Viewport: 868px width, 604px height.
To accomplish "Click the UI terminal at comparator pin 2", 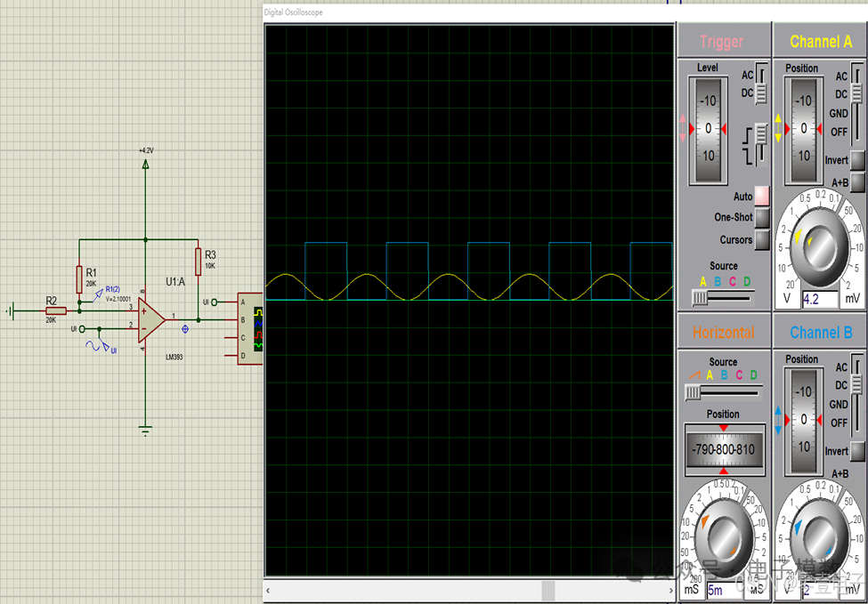I will pos(82,329).
